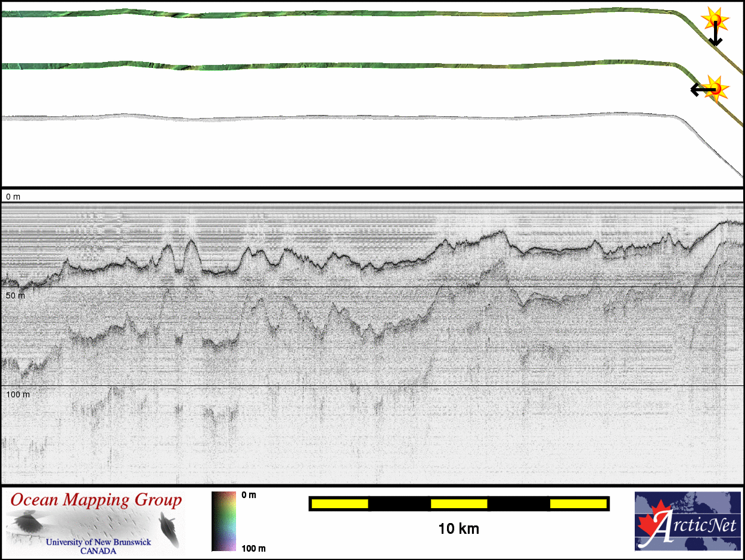Click the 100 m label beside color legend

(253, 548)
